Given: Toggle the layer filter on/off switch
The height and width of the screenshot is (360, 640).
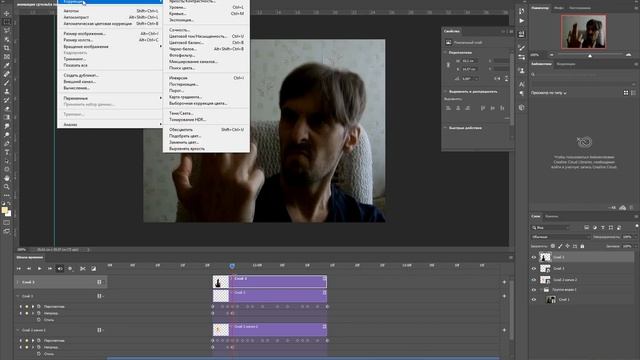Looking at the screenshot, I should pyautogui.click(x=636, y=227).
